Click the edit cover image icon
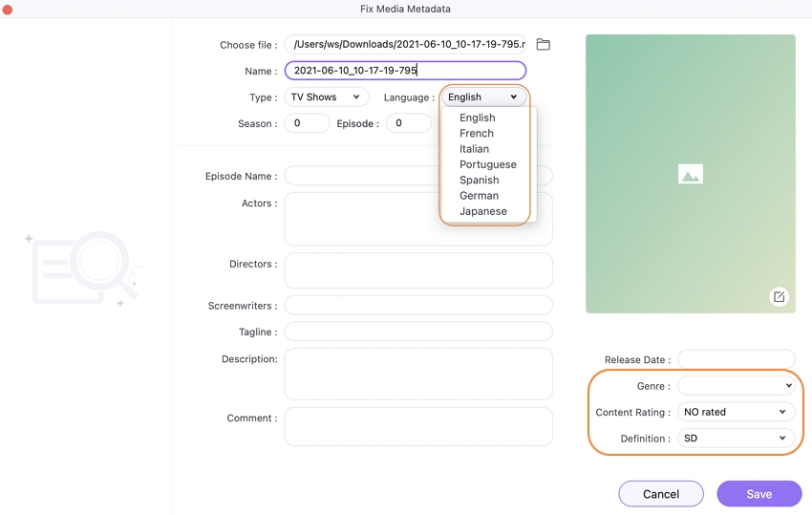The width and height of the screenshot is (812, 515). [x=779, y=297]
